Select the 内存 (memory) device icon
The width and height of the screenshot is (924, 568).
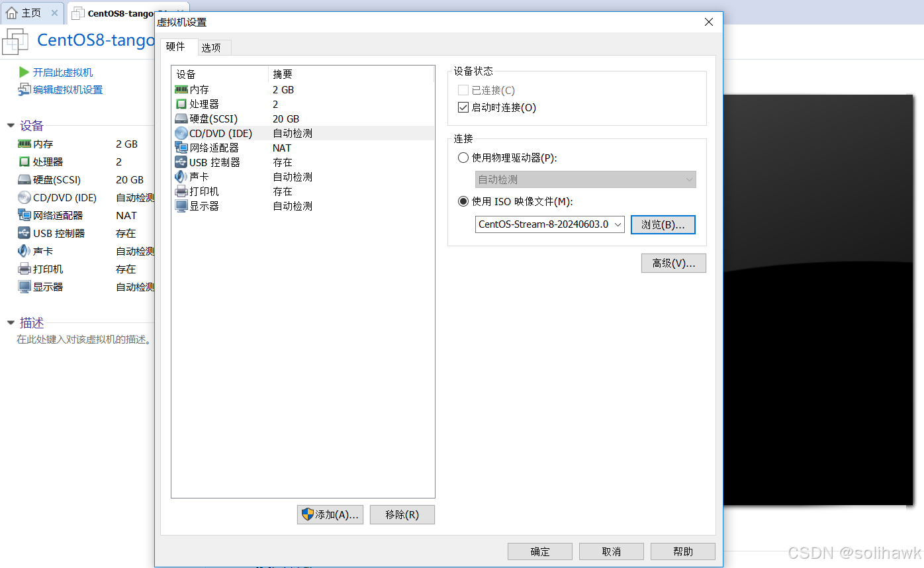(x=181, y=89)
